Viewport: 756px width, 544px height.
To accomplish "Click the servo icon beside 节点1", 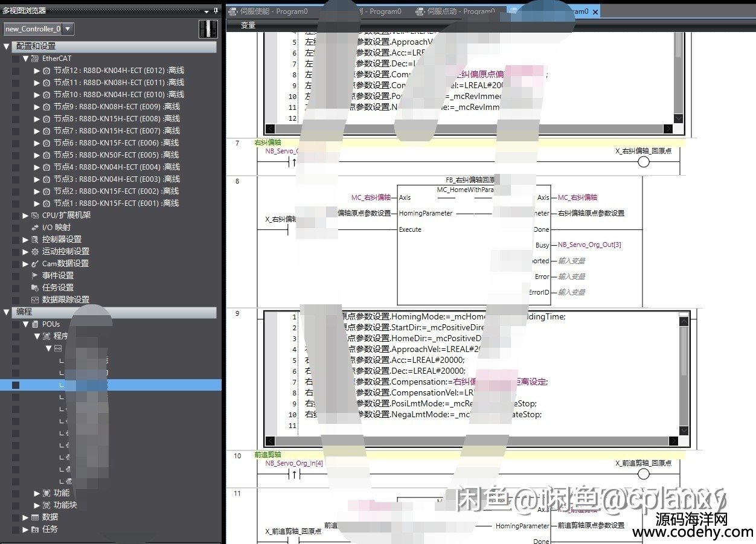I will point(46,203).
